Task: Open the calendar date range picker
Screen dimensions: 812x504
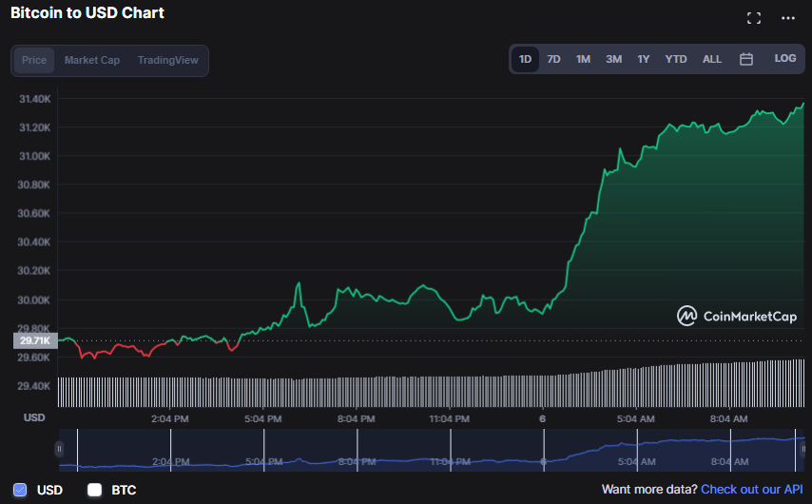Action: 746,59
